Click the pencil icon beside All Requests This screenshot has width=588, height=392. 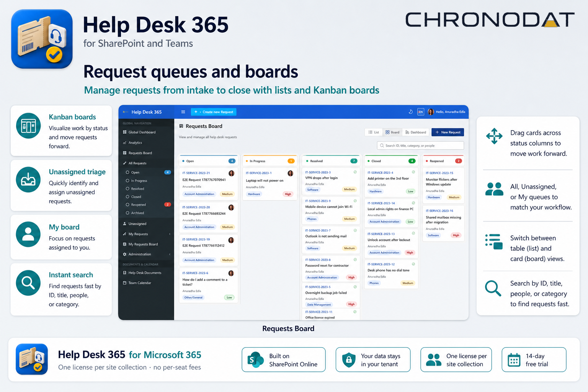coord(125,163)
